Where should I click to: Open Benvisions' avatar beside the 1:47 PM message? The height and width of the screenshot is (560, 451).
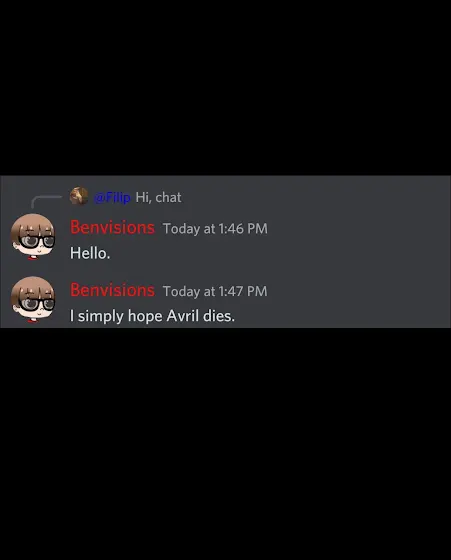[33, 299]
